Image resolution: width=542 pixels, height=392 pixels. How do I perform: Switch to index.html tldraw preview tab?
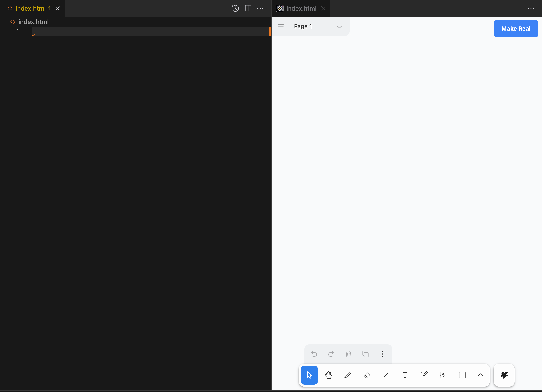(301, 8)
